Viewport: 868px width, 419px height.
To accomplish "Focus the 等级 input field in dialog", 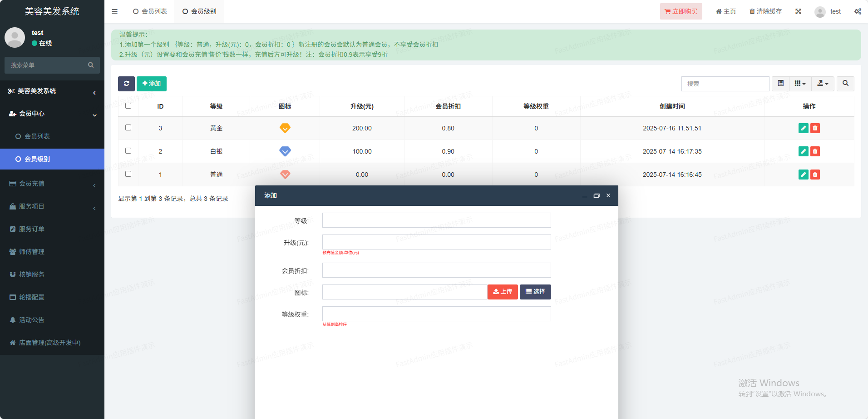I will 436,220.
